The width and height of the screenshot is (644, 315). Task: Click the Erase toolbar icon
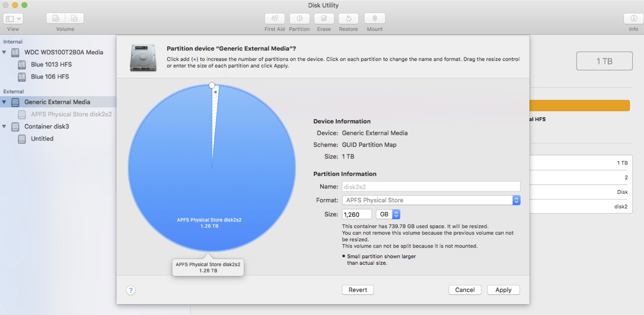coord(324,18)
